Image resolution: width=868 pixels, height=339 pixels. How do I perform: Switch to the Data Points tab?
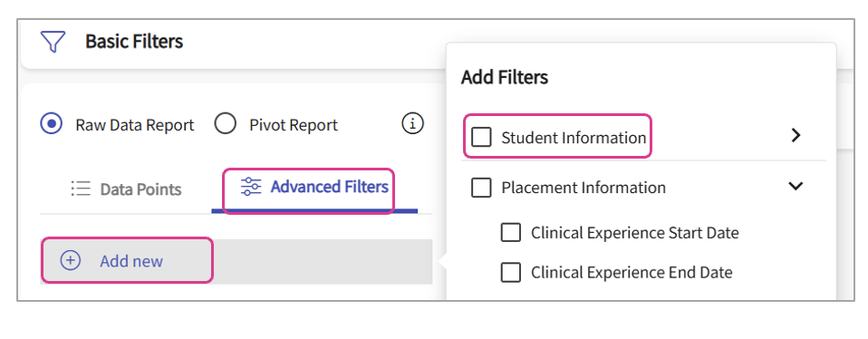pos(126,189)
